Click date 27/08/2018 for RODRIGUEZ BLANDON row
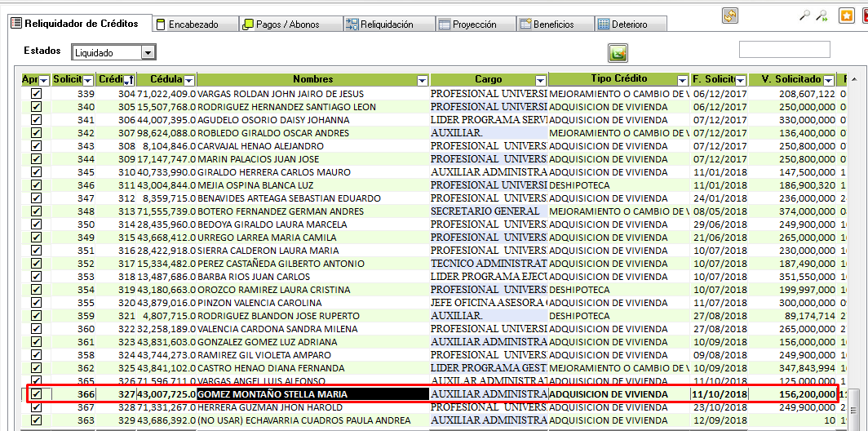868x431 pixels. tap(720, 316)
